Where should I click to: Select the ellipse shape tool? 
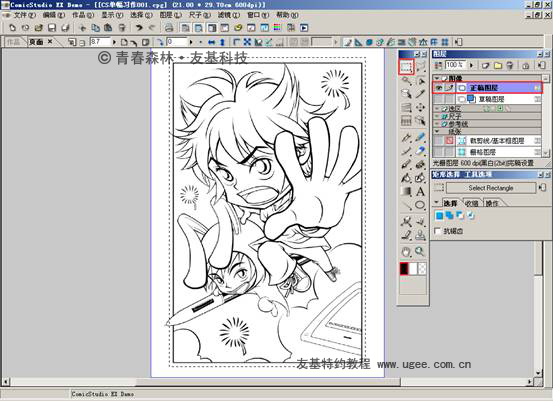click(420, 205)
